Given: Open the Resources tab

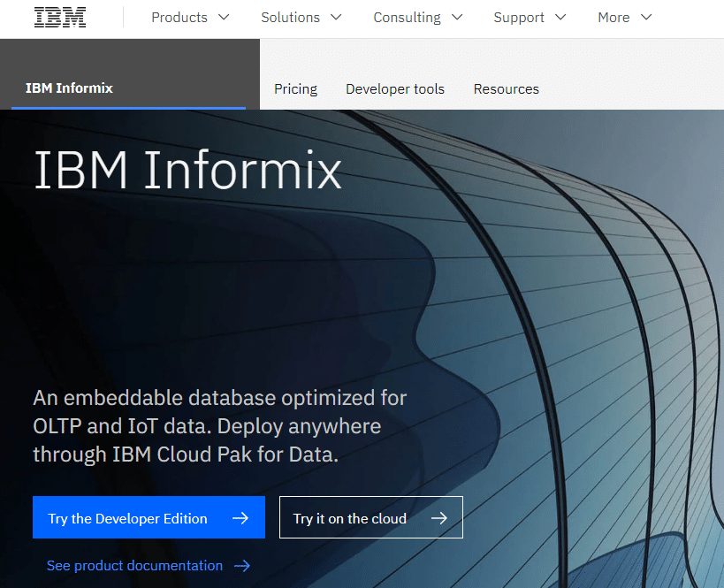Looking at the screenshot, I should (506, 88).
